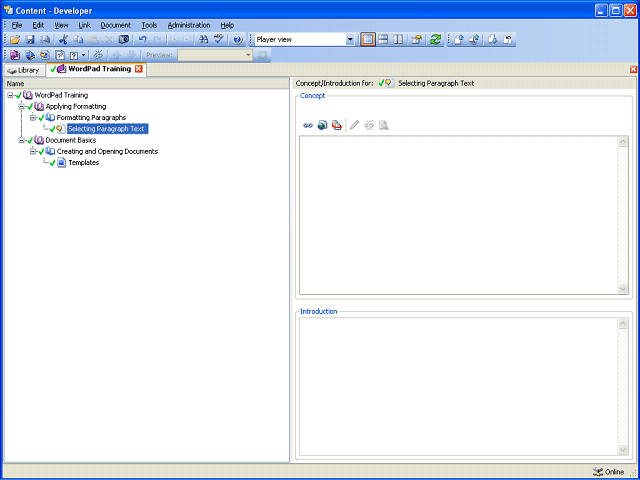
Task: Select Creating and Opening Documents section
Action: tap(107, 151)
